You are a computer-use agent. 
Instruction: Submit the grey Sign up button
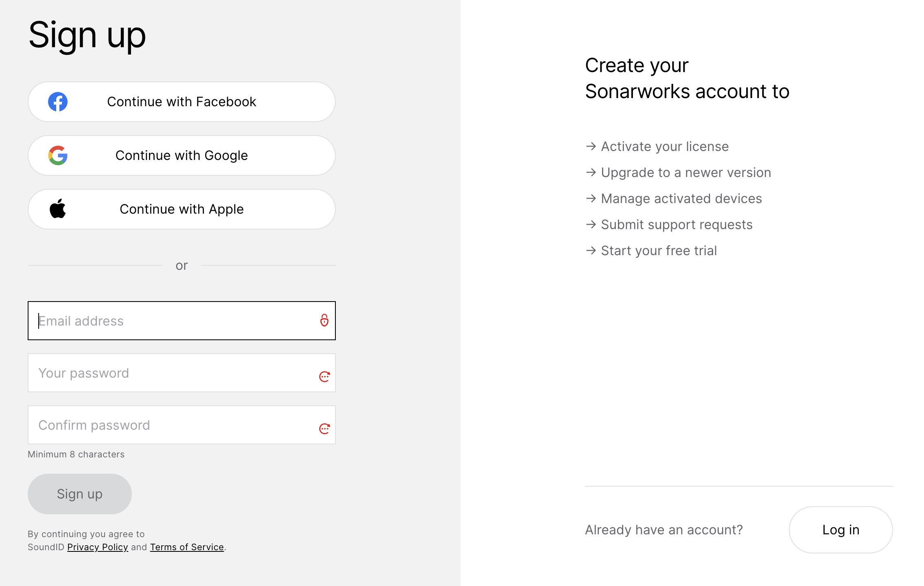click(80, 494)
